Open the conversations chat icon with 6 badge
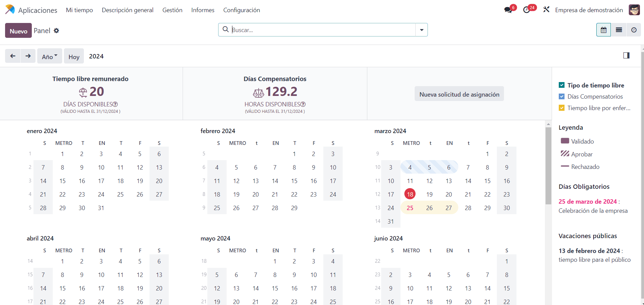644x305 pixels. pyautogui.click(x=508, y=10)
